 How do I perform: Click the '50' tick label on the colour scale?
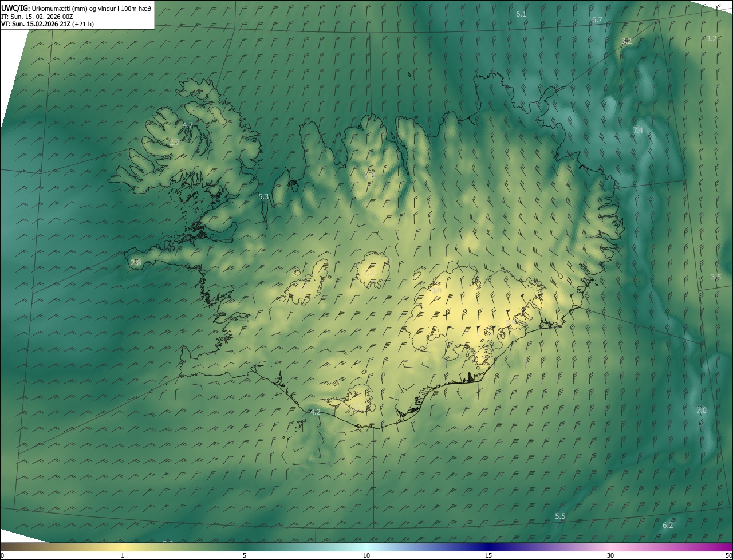(x=728, y=555)
